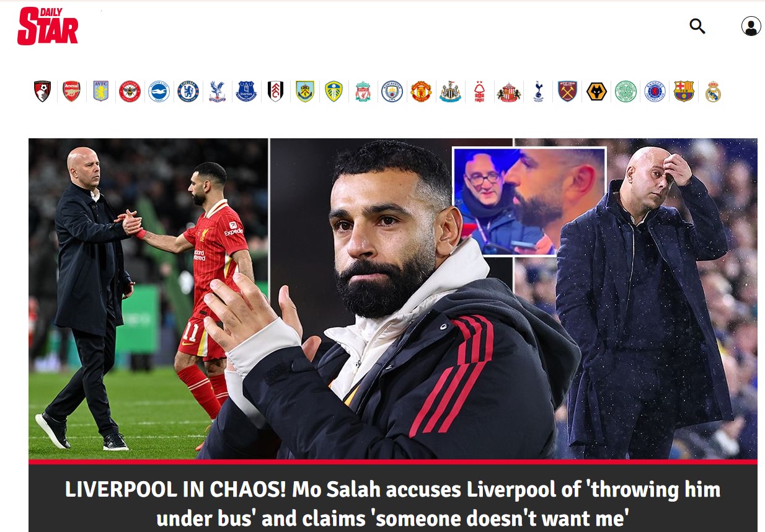
Task: Select the Newcastle United club crest
Action: [450, 91]
